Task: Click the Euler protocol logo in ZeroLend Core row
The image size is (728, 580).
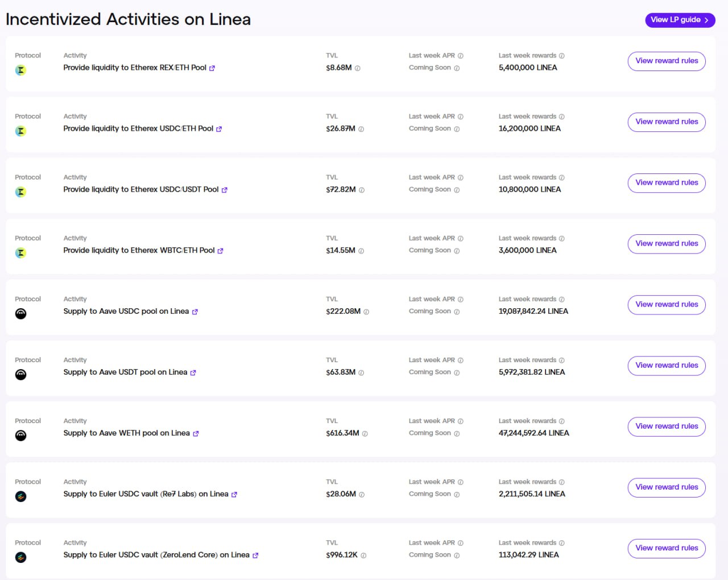Action: pos(20,557)
